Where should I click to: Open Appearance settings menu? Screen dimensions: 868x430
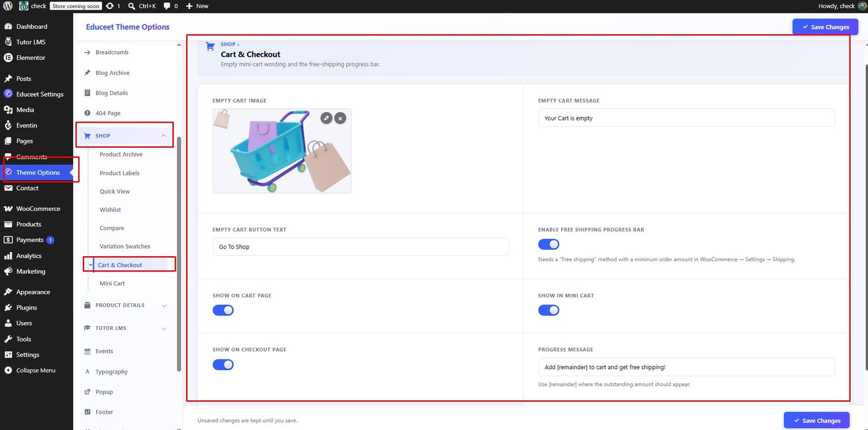(33, 292)
